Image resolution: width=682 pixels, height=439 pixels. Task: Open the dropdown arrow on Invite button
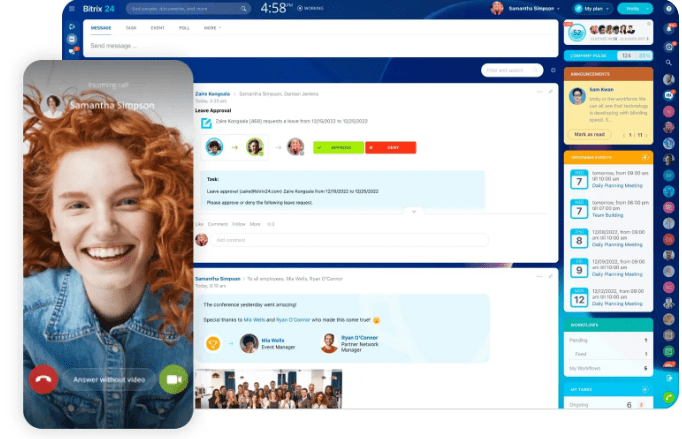point(648,9)
